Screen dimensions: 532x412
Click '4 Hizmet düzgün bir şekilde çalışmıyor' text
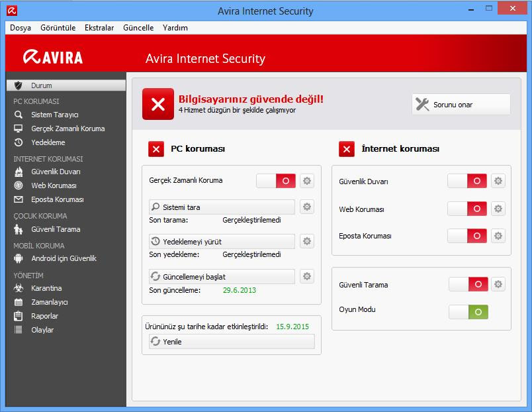pos(237,110)
